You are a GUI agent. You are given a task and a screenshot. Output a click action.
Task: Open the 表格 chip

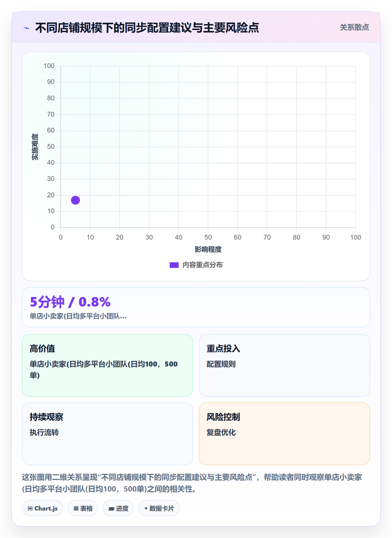coord(83,508)
